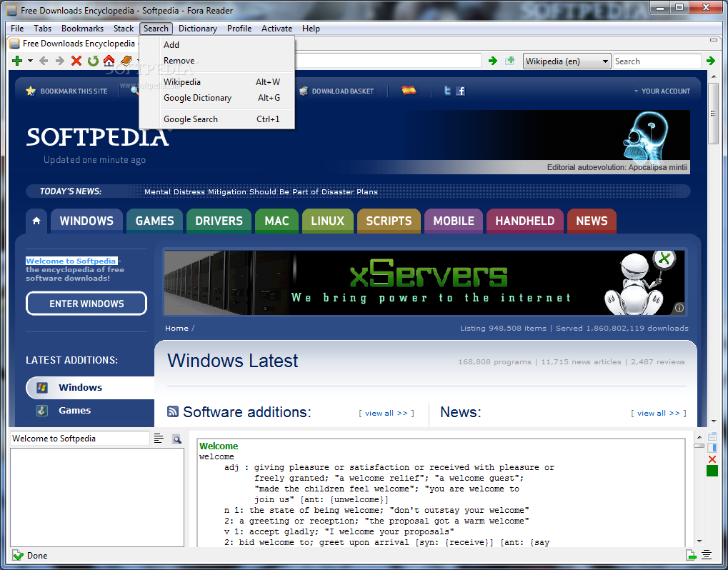Click the green go arrow after the address bar

pyautogui.click(x=493, y=61)
